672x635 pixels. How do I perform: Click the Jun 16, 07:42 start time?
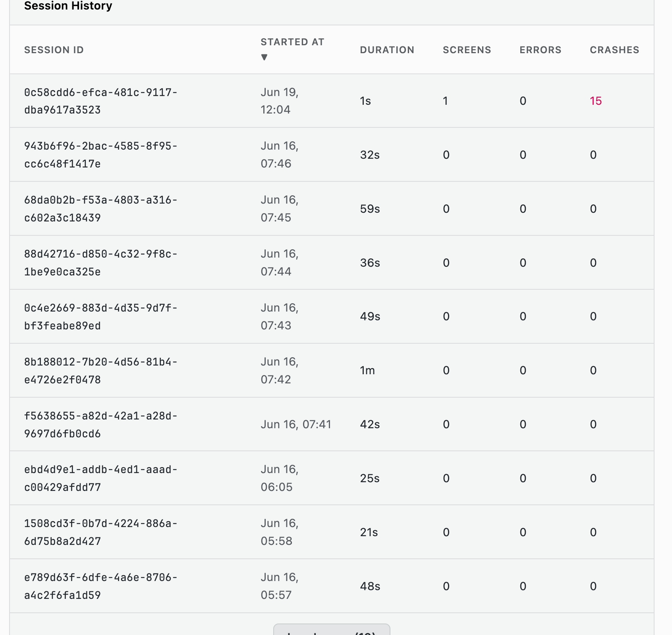[280, 371]
